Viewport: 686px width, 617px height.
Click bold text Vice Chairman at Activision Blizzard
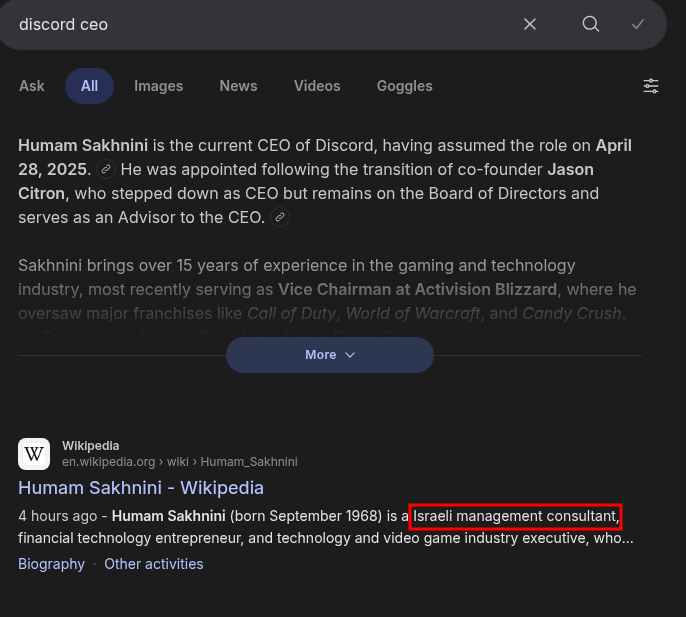417,289
